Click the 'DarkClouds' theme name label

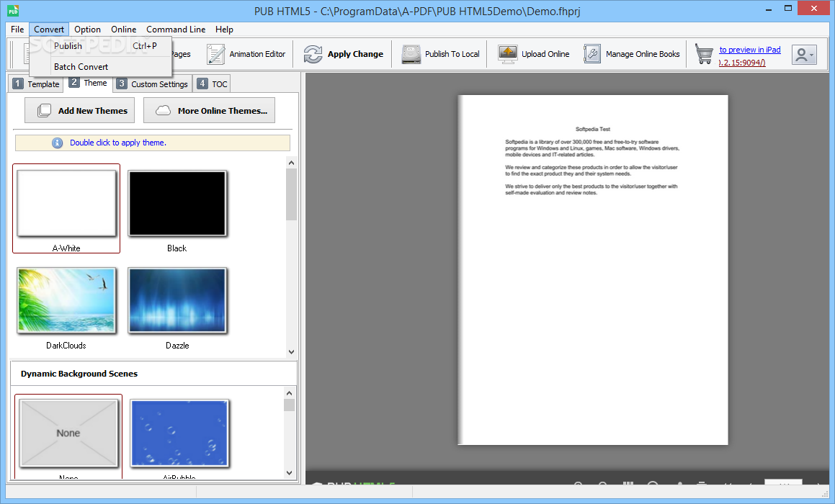66,346
